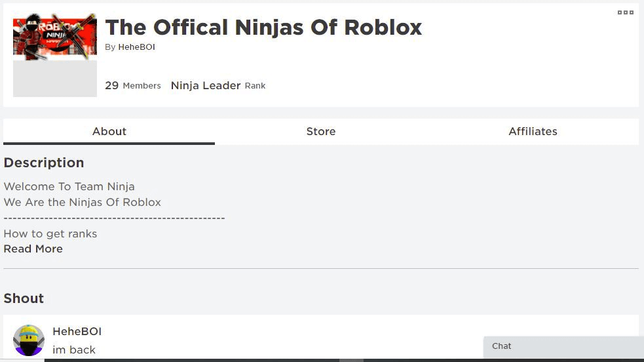Click the 29 Members count
This screenshot has height=362, width=644.
[132, 85]
